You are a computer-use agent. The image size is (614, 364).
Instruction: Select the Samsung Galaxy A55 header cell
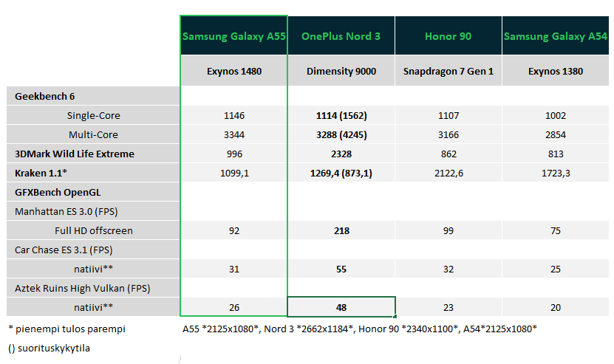(x=233, y=35)
